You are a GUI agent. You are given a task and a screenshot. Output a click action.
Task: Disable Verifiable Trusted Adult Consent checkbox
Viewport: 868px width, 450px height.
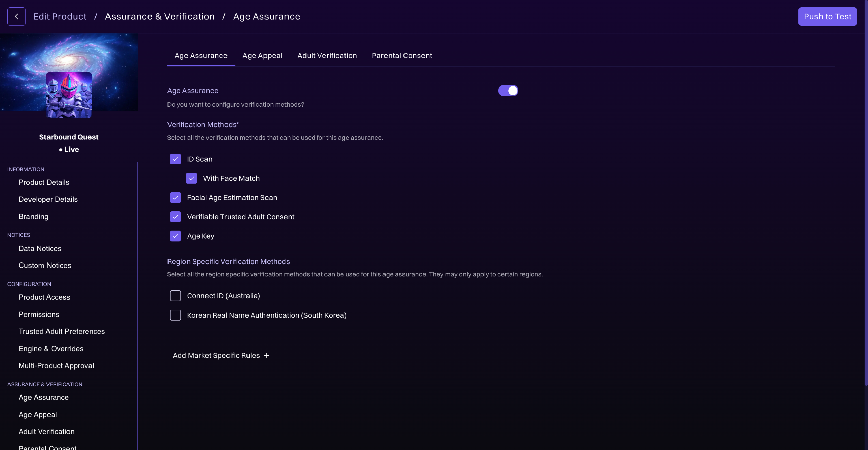click(175, 217)
